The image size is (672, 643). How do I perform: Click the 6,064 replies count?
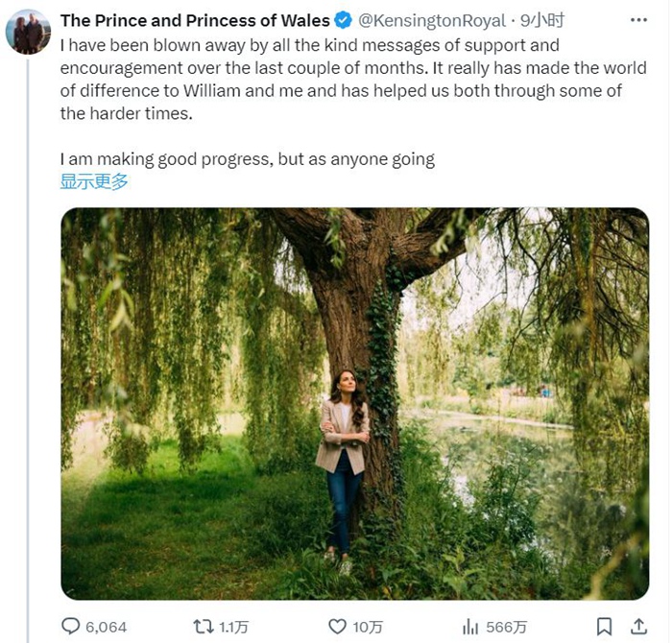106,627
